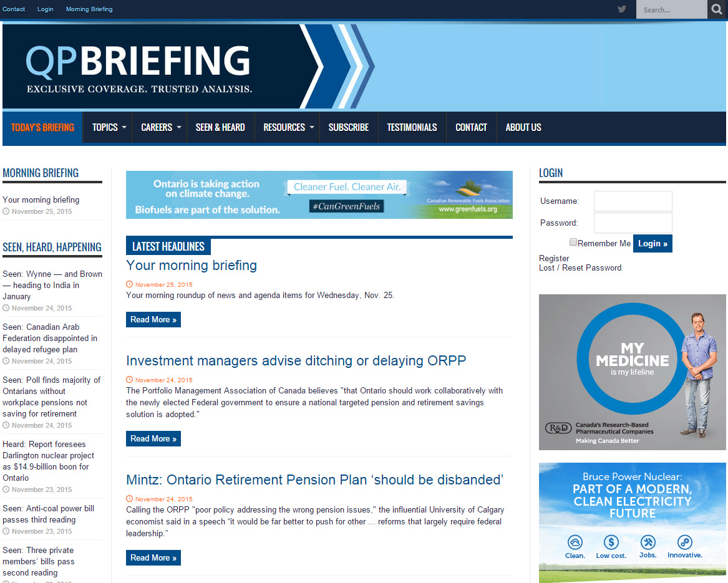Image resolution: width=728 pixels, height=583 pixels.
Task: Open the Bruce Power Nuclear ad
Action: coord(632,522)
